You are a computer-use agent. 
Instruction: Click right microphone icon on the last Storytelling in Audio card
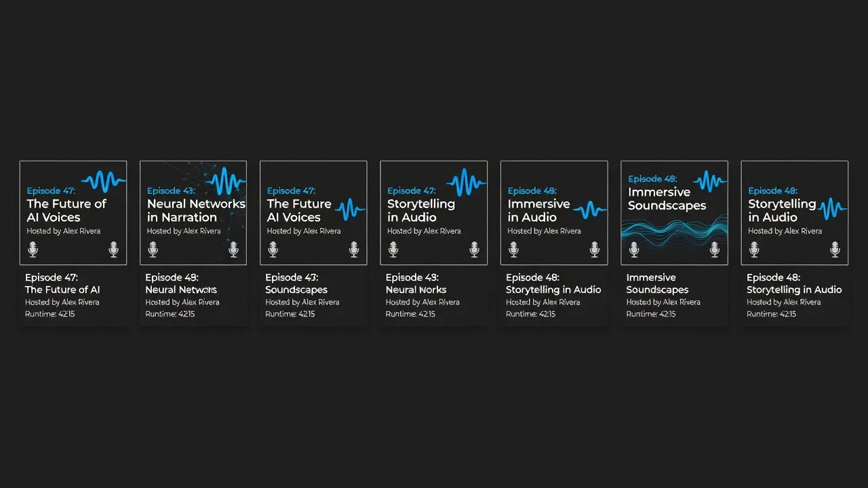[835, 250]
